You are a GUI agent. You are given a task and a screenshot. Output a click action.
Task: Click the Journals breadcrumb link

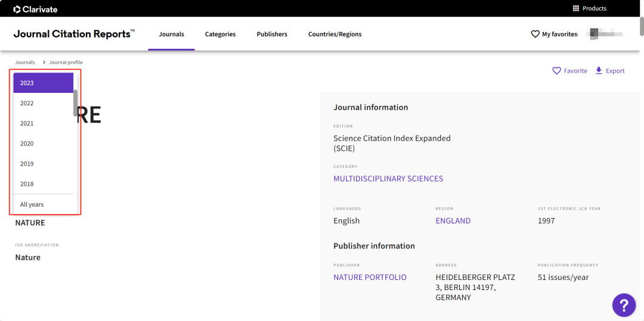(x=25, y=63)
